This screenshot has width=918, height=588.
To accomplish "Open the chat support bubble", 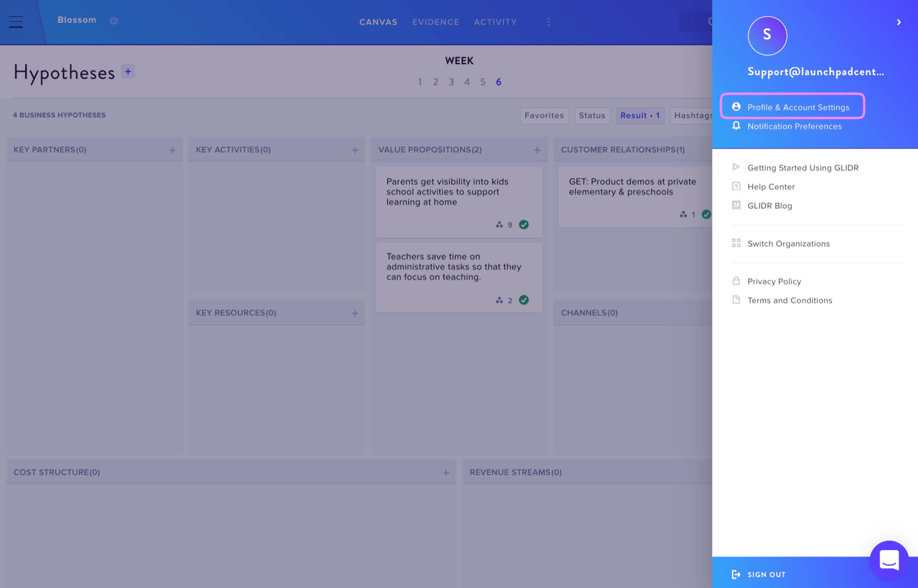I will 889,560.
